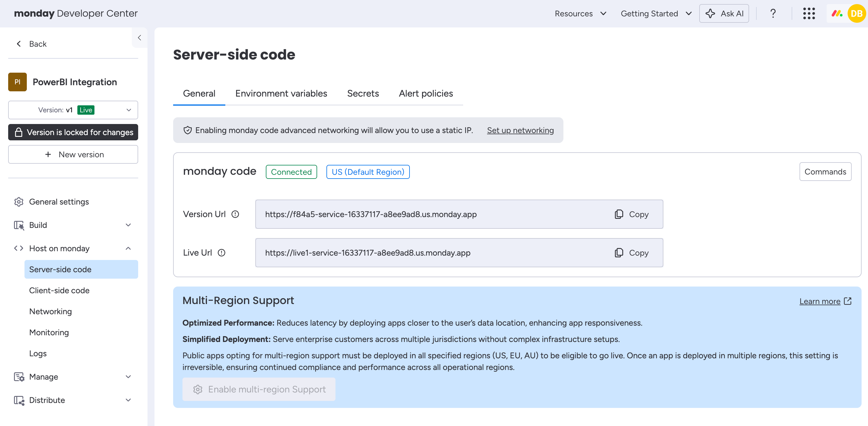Open the Version v1 Live selector
This screenshot has height=426, width=868.
point(73,110)
